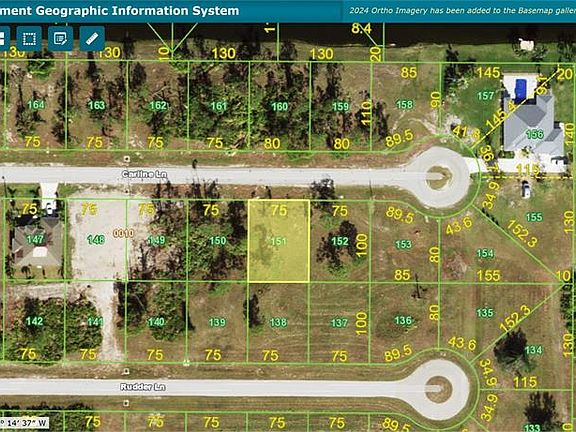Click the Rudder Ln street label

(x=143, y=387)
